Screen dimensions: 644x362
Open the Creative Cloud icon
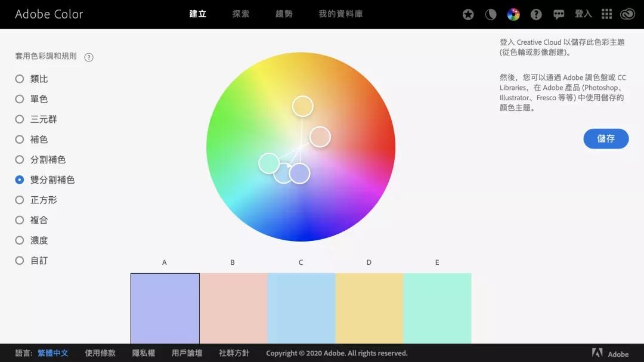click(x=627, y=14)
